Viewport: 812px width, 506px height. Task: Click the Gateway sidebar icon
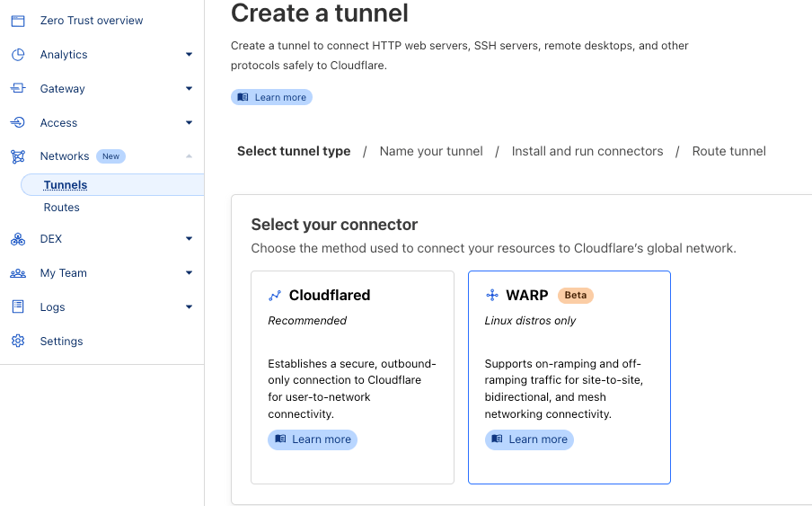point(18,89)
